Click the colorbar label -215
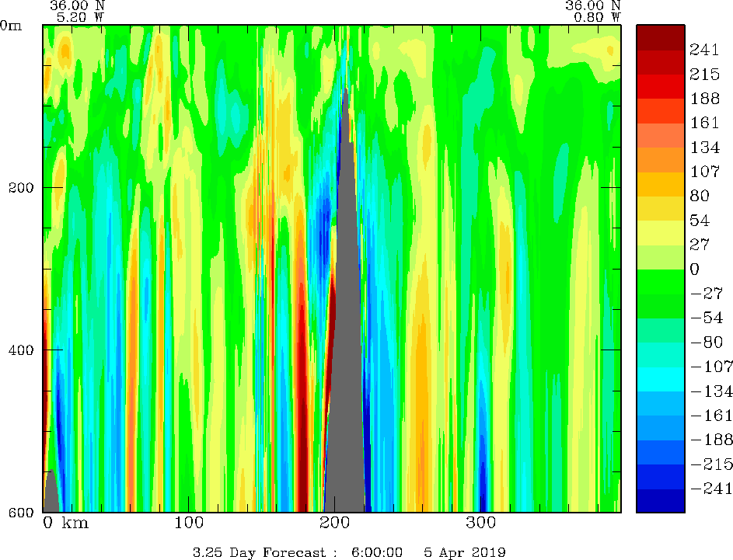733x560 pixels. (x=711, y=464)
